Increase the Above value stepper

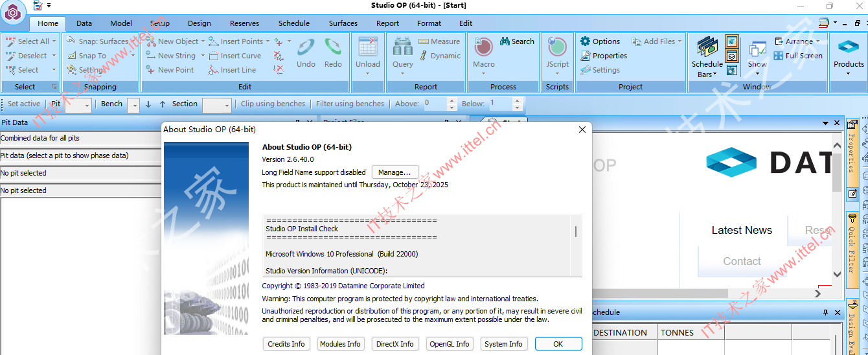click(452, 100)
